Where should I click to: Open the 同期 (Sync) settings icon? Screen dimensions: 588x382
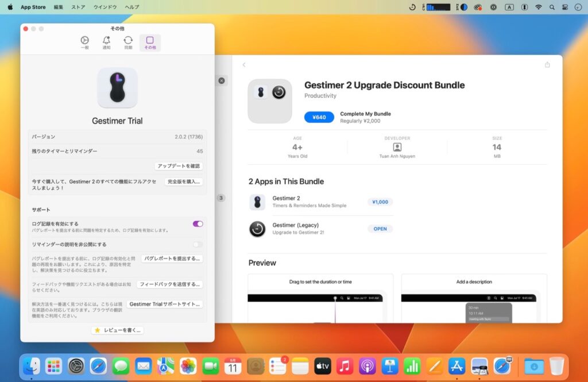pos(128,41)
